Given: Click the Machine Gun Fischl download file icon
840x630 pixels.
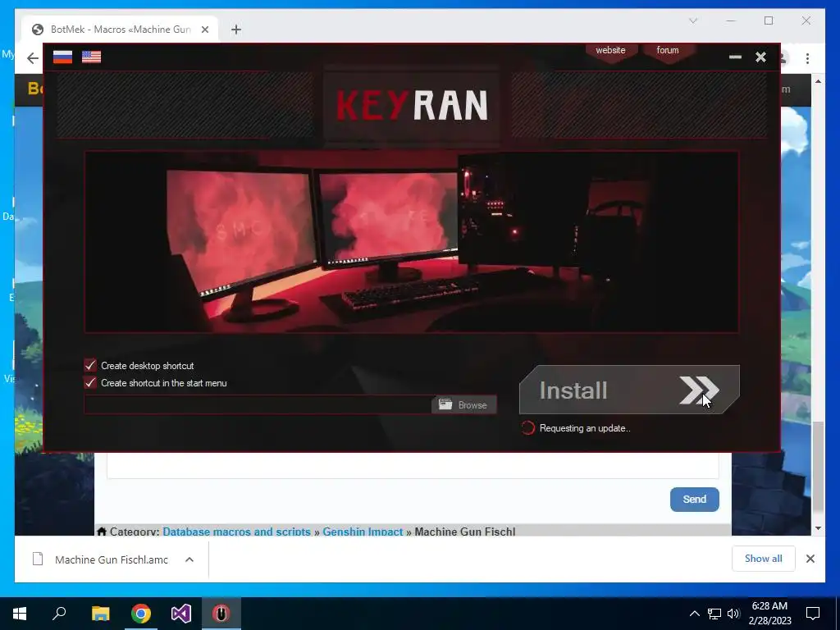Looking at the screenshot, I should 38,559.
